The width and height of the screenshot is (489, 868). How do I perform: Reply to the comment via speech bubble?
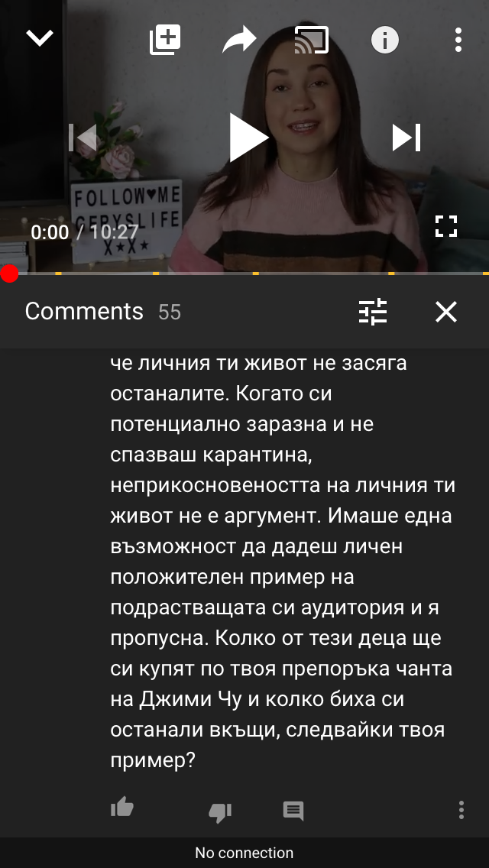[x=293, y=811]
